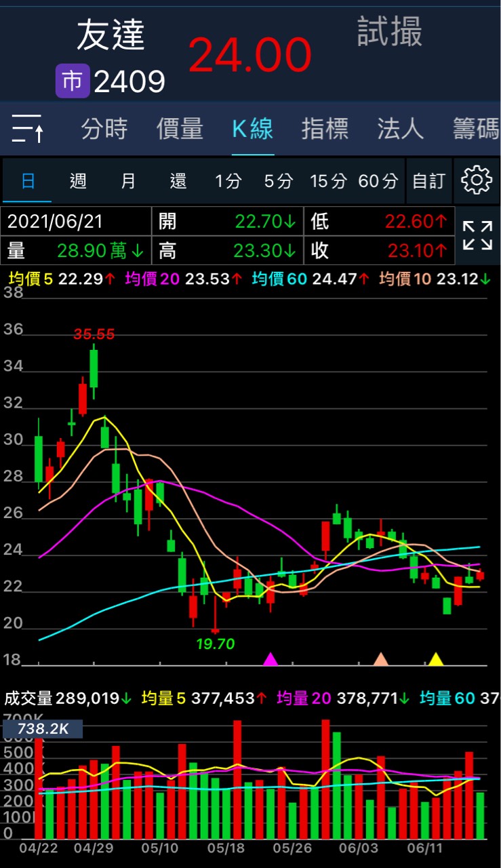Tap the 738.2K volume scale label
Image resolution: width=501 pixels, height=868 pixels.
tap(42, 729)
